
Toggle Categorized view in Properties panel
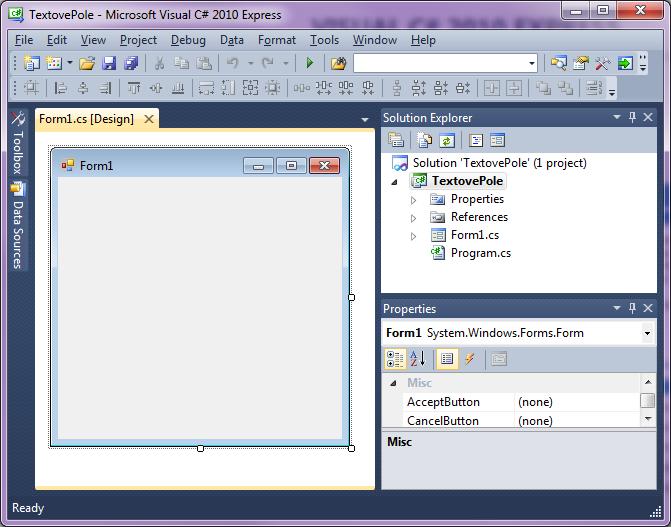(x=395, y=359)
